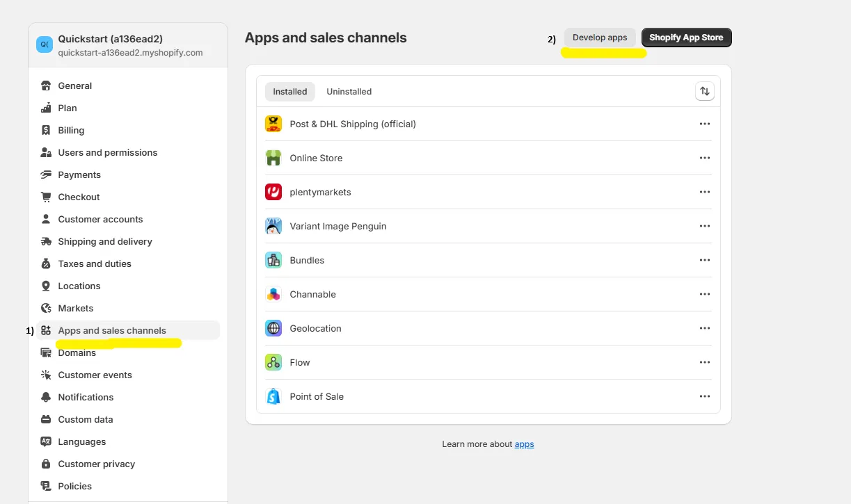Screen dimensions: 851x504
Task: Click the Flow app name text
Action: pos(300,362)
